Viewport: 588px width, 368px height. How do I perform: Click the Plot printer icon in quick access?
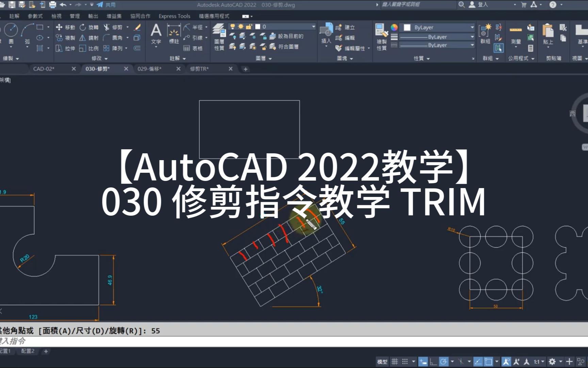tap(53, 5)
